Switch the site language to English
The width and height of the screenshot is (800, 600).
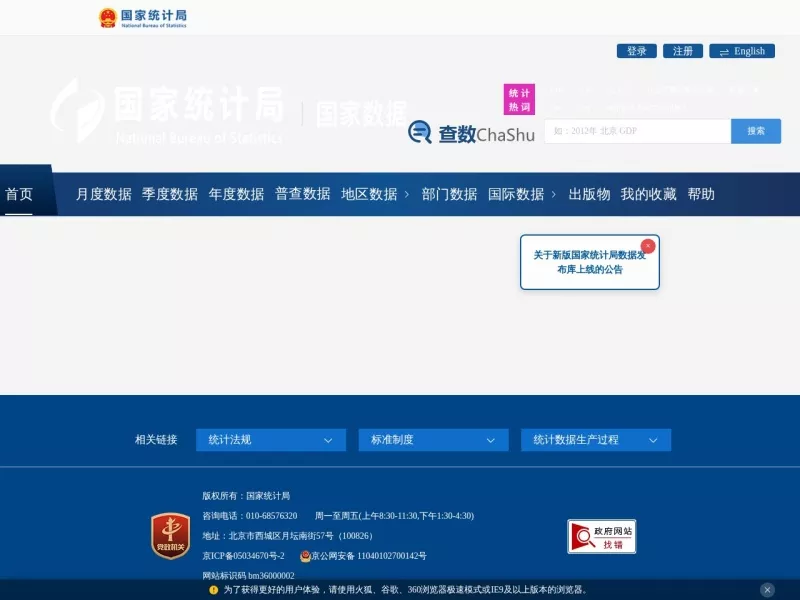click(742, 51)
